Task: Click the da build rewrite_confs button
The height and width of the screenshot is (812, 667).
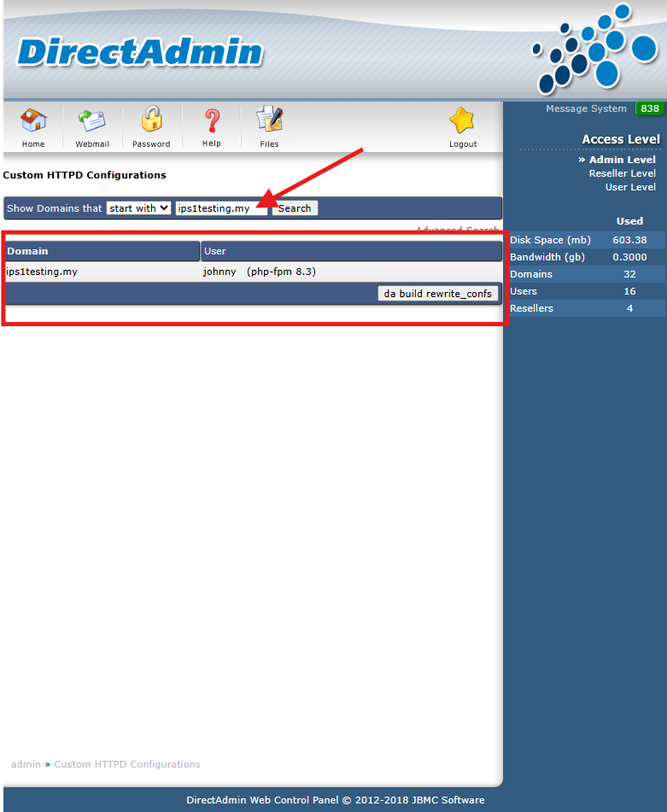Action: click(437, 294)
